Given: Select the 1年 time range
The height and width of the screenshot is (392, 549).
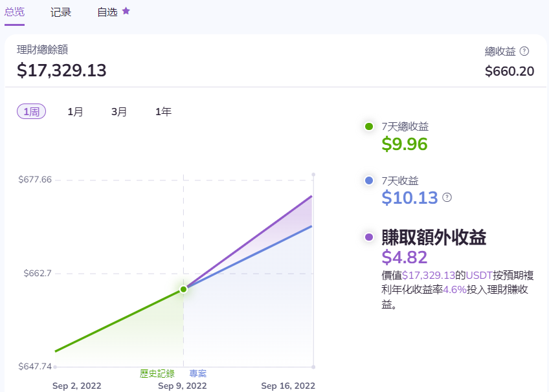Looking at the screenshot, I should (164, 111).
